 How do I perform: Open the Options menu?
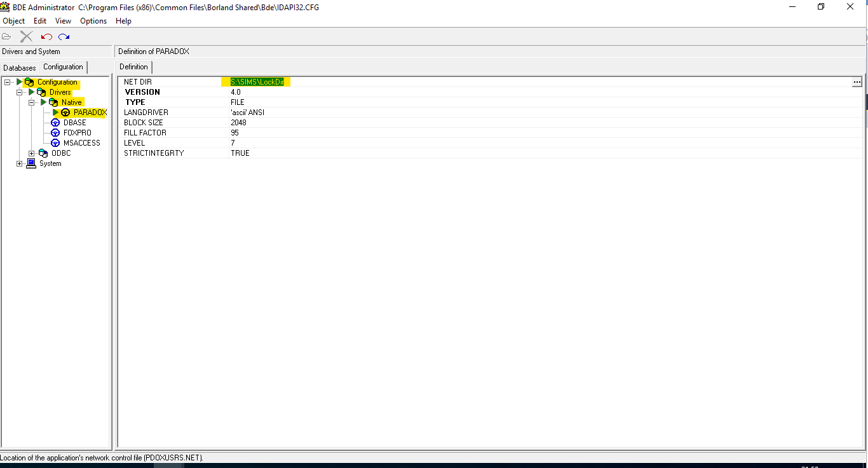click(93, 20)
